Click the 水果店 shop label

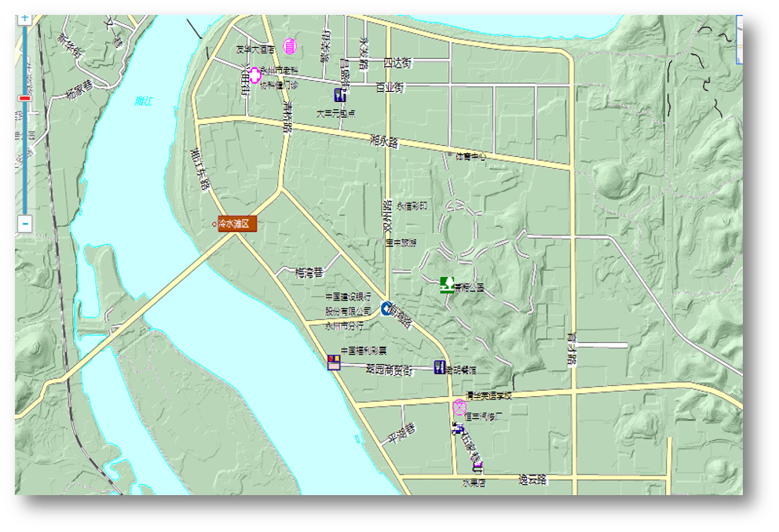coord(474,483)
